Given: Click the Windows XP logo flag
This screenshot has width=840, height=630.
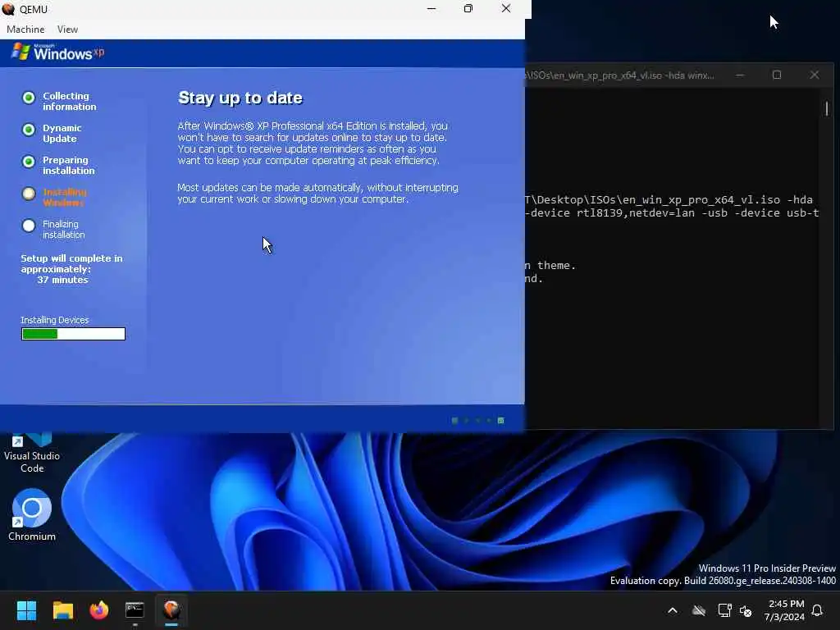Looking at the screenshot, I should coord(21,52).
